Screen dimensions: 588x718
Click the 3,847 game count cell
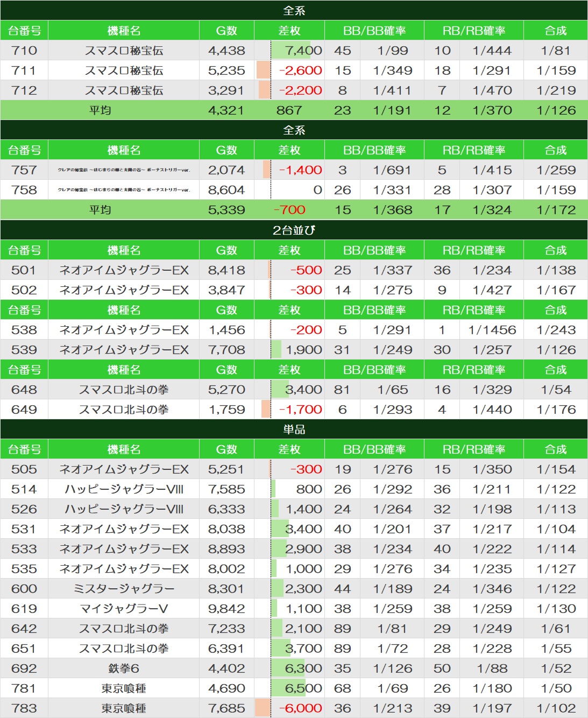click(x=226, y=290)
